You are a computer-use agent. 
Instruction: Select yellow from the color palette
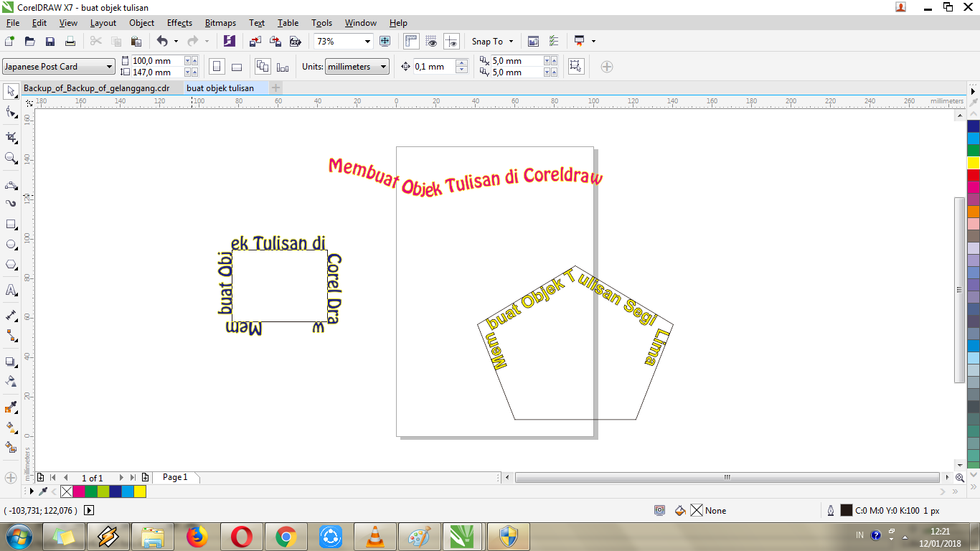(x=974, y=163)
